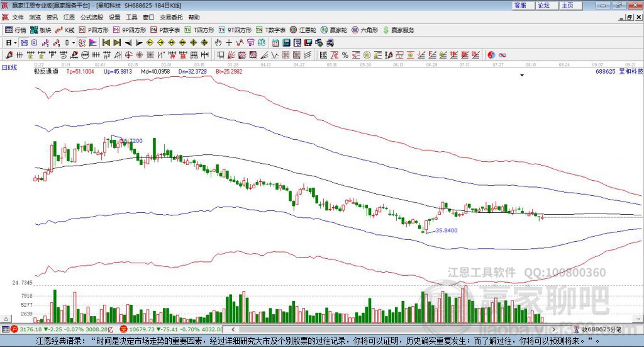Viewport: 644px width, 347px height.
Task: Click the 深 Shenzhen index badge
Action: click(124, 329)
